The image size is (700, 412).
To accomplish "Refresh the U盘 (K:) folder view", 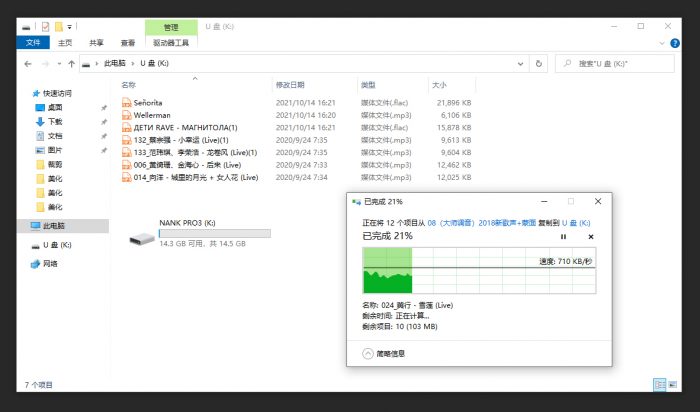I will [x=541, y=63].
